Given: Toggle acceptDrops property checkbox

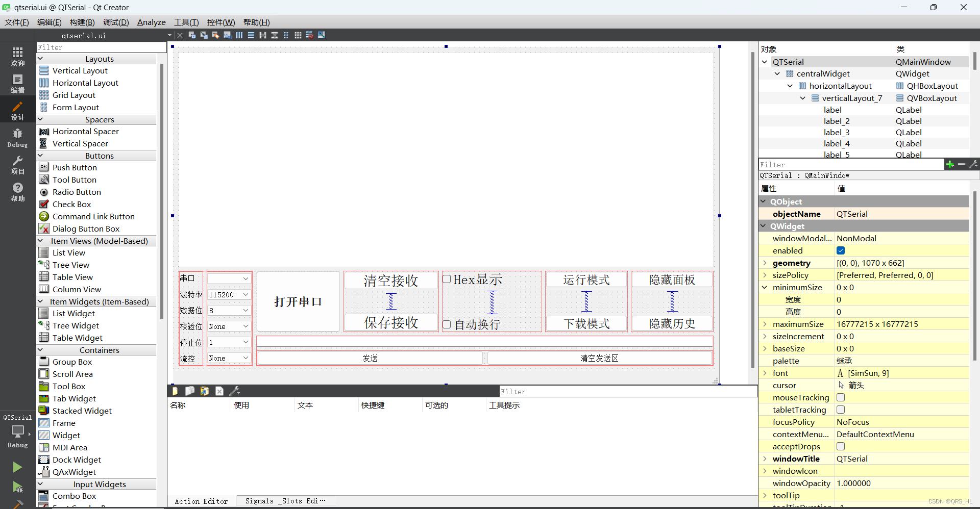Looking at the screenshot, I should coord(841,446).
